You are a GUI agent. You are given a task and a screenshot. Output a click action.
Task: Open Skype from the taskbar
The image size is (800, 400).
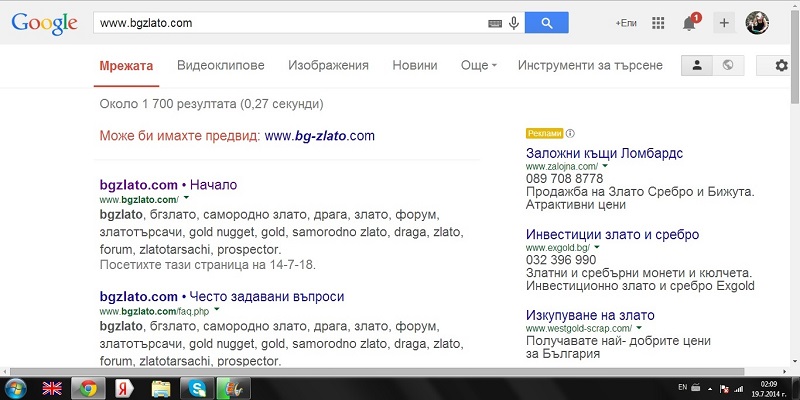tap(197, 389)
